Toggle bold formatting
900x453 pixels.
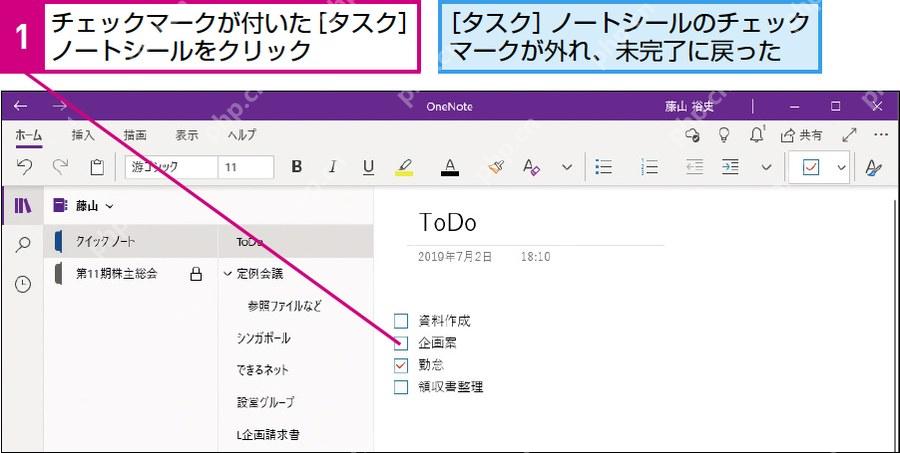point(296,167)
